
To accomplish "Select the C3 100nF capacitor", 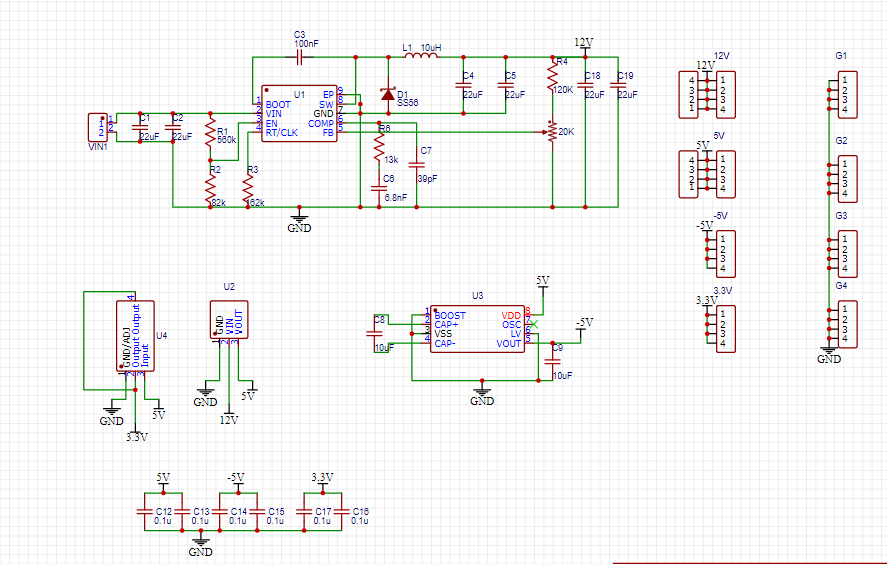I will click(x=300, y=57).
